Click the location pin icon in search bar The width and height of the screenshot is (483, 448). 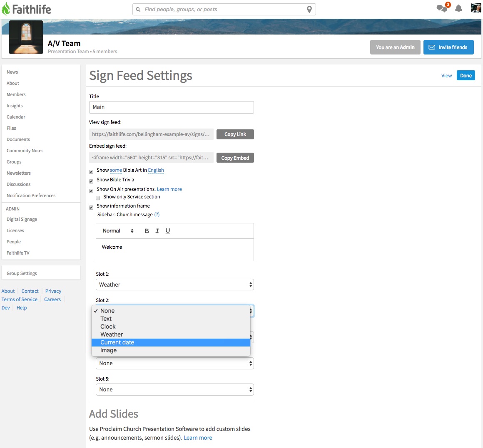[309, 10]
